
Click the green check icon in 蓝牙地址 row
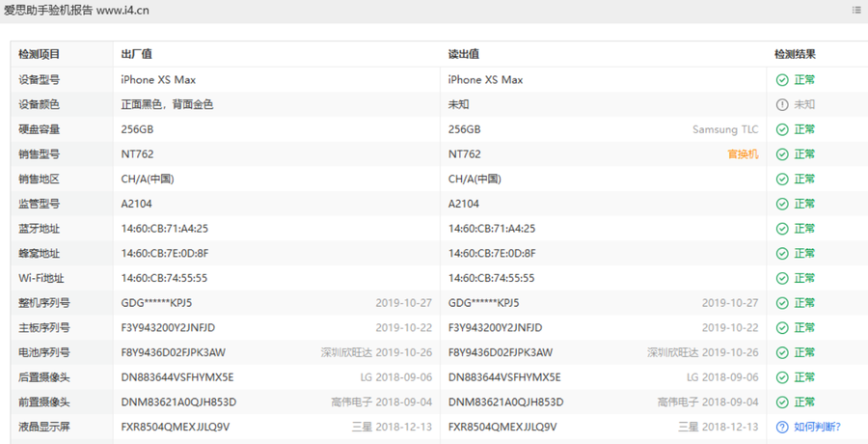pyautogui.click(x=782, y=229)
